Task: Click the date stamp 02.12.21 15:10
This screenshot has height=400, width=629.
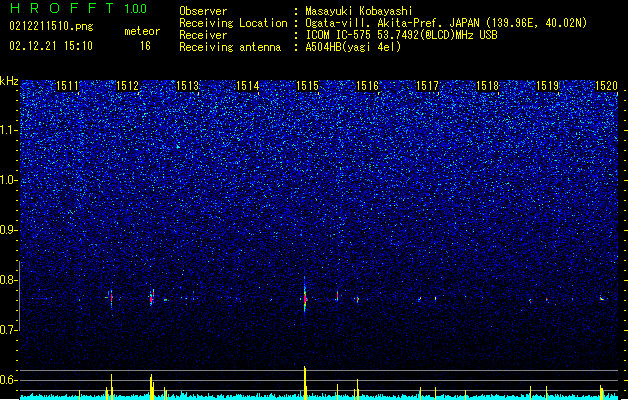Action: [51, 46]
